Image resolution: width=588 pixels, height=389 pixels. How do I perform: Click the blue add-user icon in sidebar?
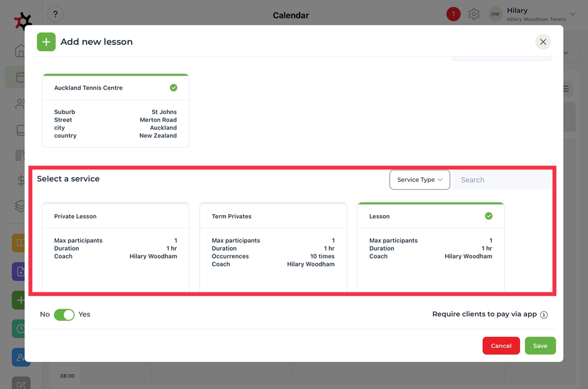(x=19, y=357)
